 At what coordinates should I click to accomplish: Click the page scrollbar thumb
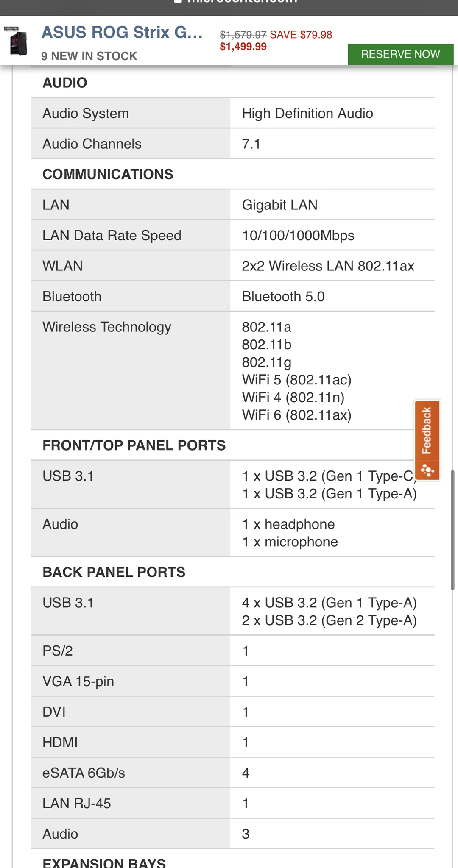tap(452, 530)
